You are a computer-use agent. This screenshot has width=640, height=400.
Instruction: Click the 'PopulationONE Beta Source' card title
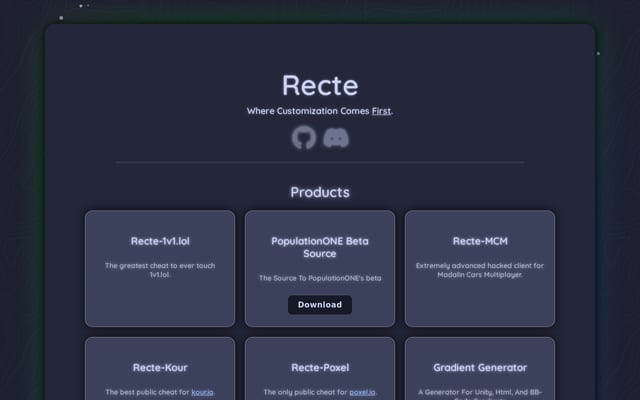pos(320,247)
